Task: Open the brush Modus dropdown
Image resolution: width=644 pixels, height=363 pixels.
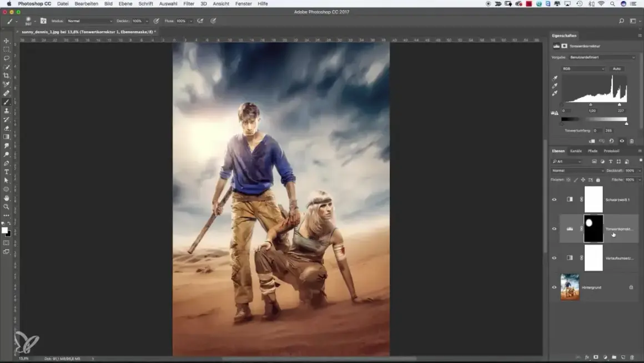Action: point(89,21)
